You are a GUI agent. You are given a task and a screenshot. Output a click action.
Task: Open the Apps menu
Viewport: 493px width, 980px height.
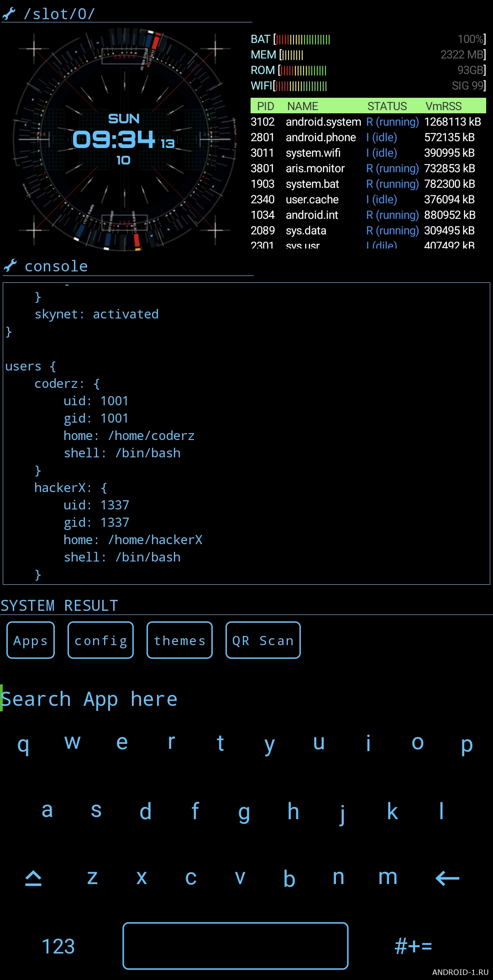[31, 640]
